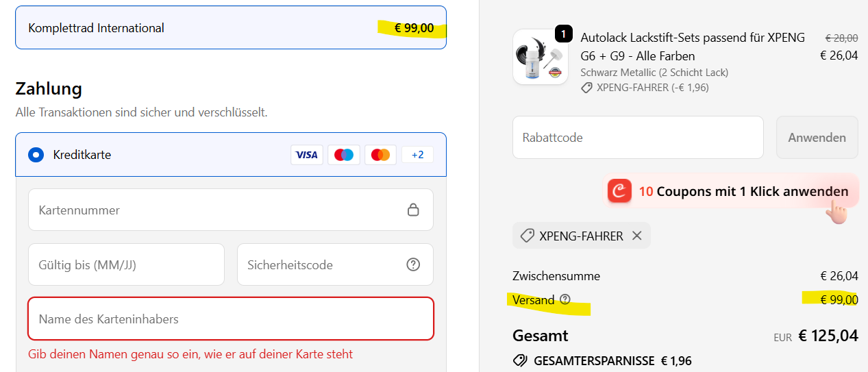Focus the Rabattcode input field
The image size is (868, 372).
(637, 137)
